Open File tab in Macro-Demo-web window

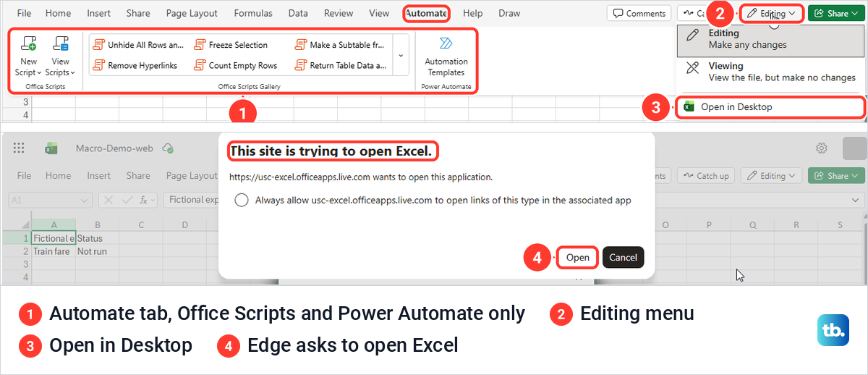coord(24,175)
